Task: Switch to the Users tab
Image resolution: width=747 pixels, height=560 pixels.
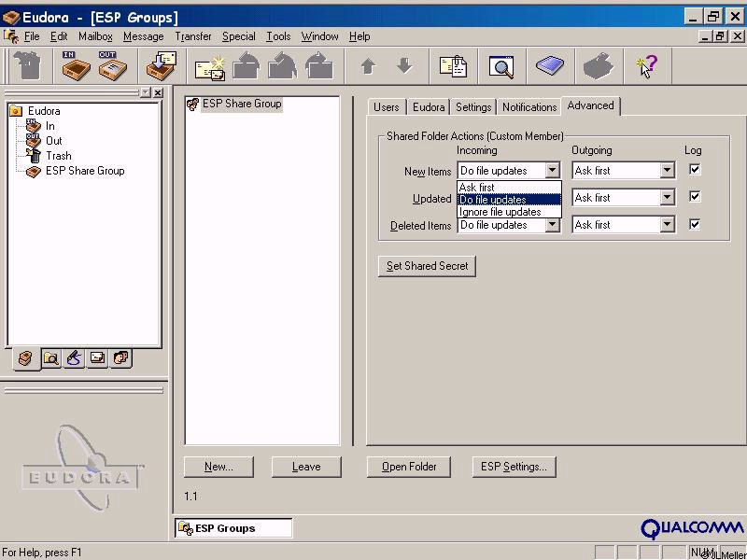Action: click(x=387, y=107)
